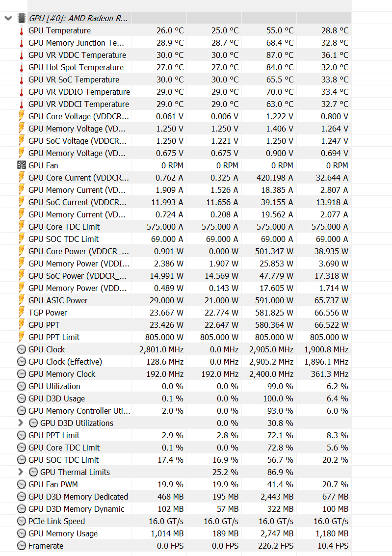The image size is (392, 556).
Task: Click clock icon beside GPU Fan PWM
Action: point(22,484)
